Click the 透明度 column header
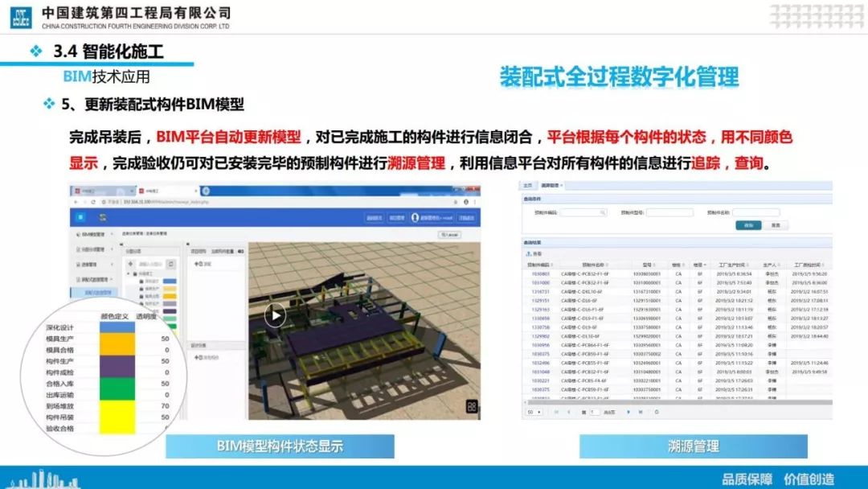The width and height of the screenshot is (868, 489). pos(145,317)
